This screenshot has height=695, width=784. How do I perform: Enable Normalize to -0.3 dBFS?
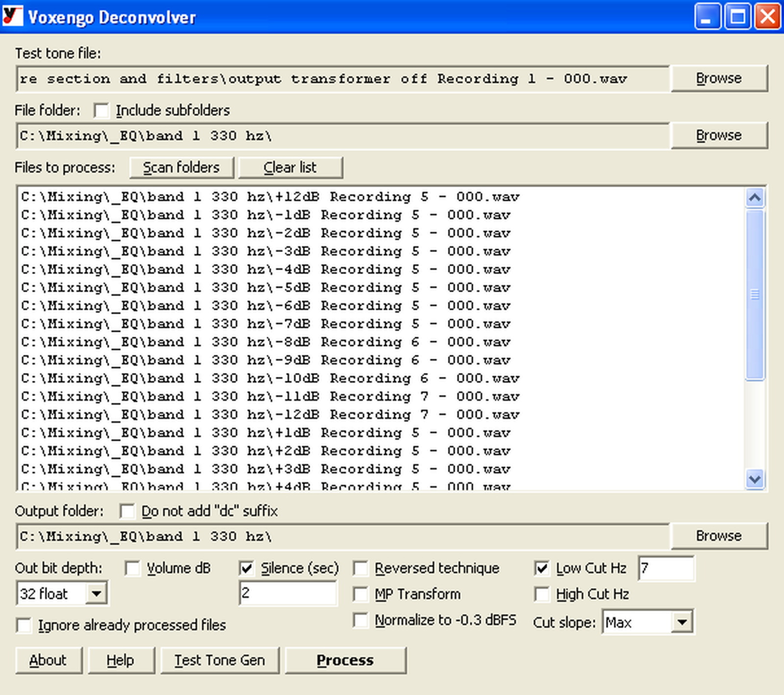pyautogui.click(x=361, y=620)
